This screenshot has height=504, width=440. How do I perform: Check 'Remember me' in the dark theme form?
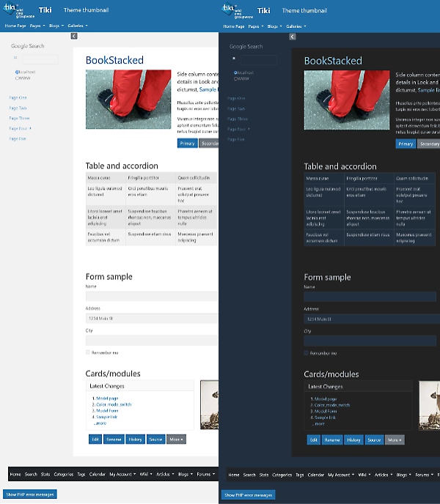tap(307, 353)
